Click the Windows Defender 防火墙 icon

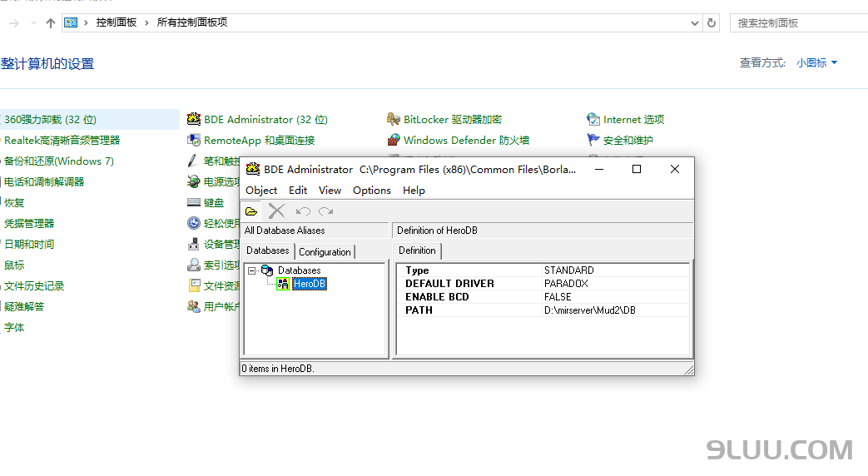click(393, 140)
